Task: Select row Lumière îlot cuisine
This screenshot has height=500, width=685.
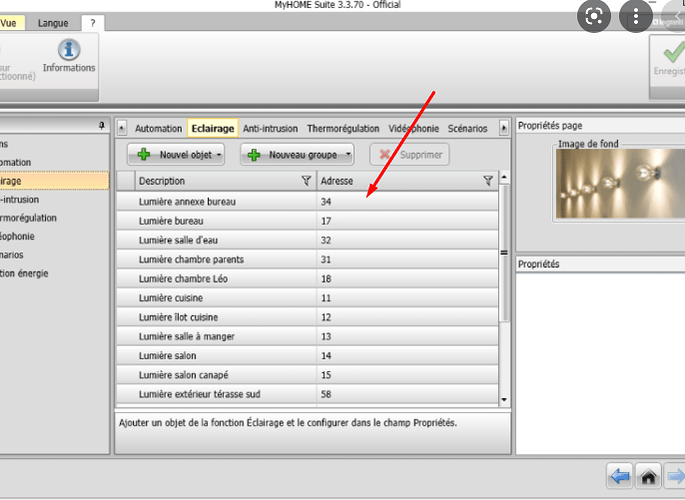Action: pos(307,317)
